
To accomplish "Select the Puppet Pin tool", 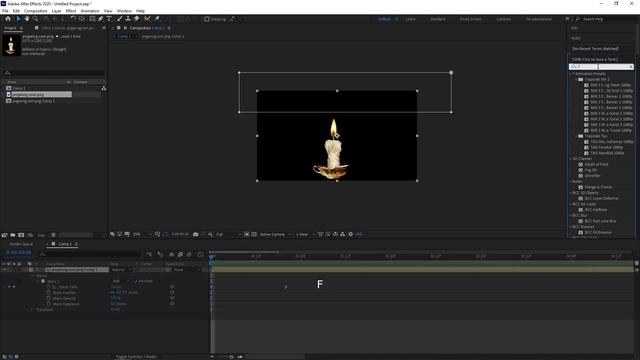I will coord(157,19).
